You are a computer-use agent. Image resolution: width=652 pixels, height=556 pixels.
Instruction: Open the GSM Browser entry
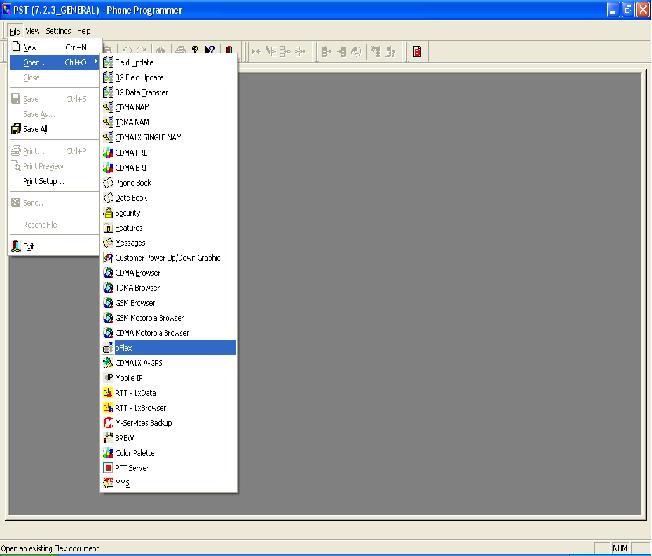(x=169, y=303)
